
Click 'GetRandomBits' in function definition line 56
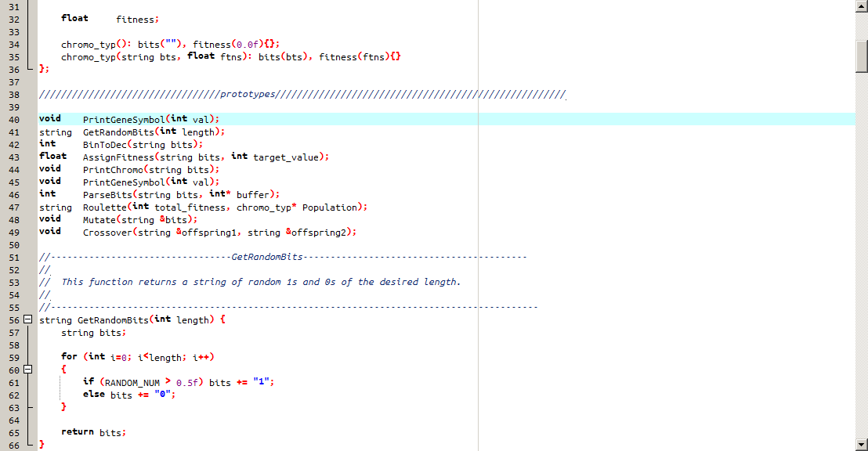click(113, 320)
